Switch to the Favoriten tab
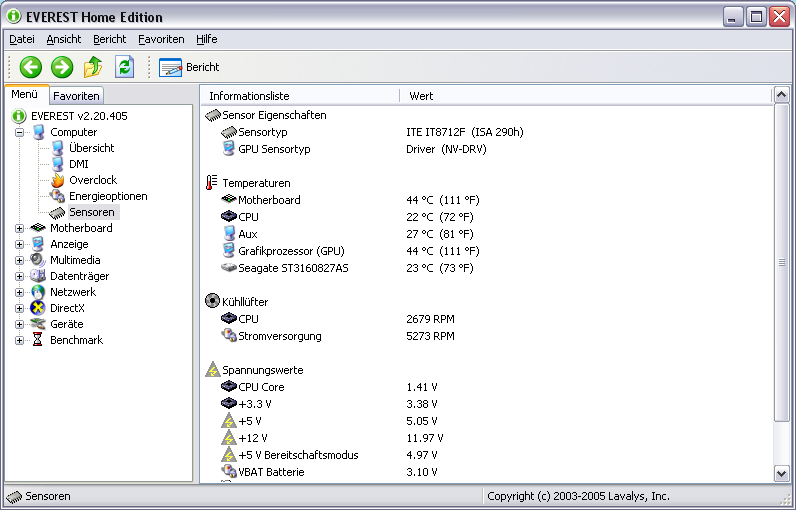Viewport: 796px width, 512px height. 76,96
